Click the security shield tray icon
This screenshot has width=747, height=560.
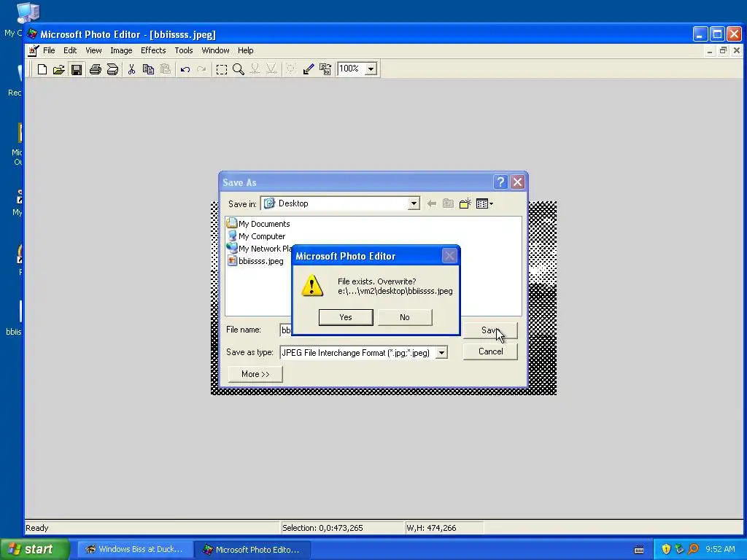666,549
